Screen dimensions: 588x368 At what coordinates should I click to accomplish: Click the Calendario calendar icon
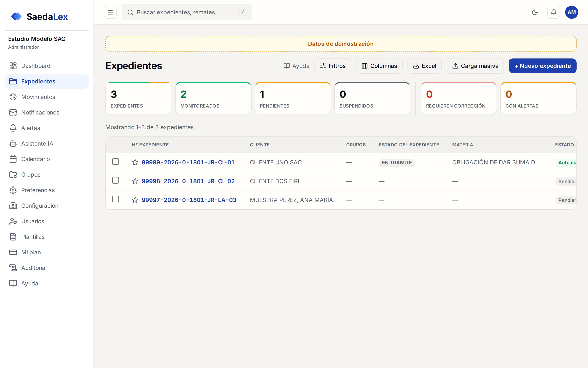pyautogui.click(x=13, y=159)
